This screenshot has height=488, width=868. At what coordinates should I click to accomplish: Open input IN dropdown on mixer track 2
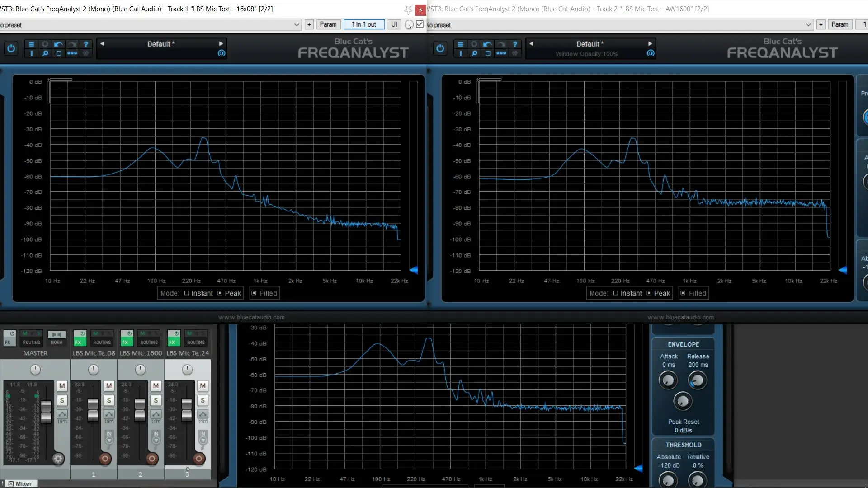click(156, 437)
